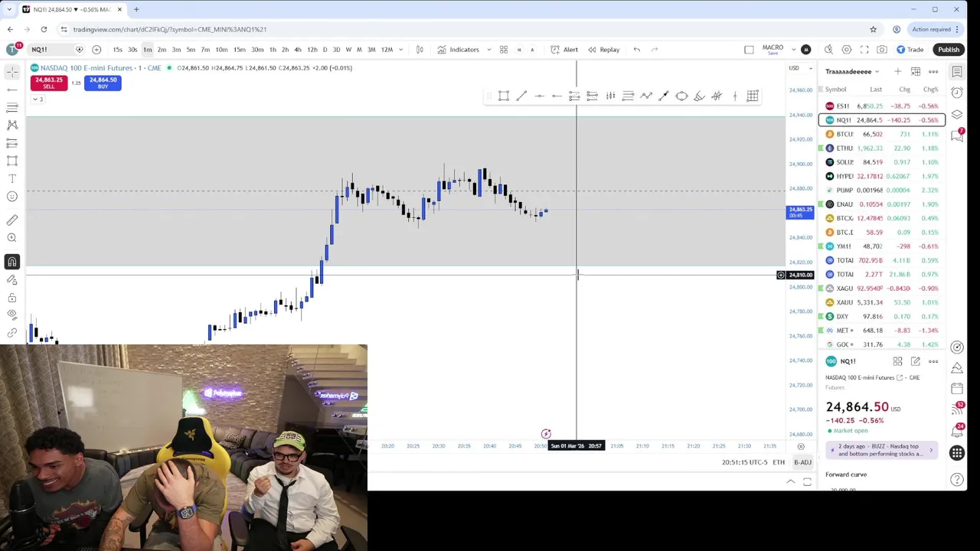Viewport: 980px width, 551px height.
Task: Select the ES1! row in watchlist
Action: click(882, 106)
